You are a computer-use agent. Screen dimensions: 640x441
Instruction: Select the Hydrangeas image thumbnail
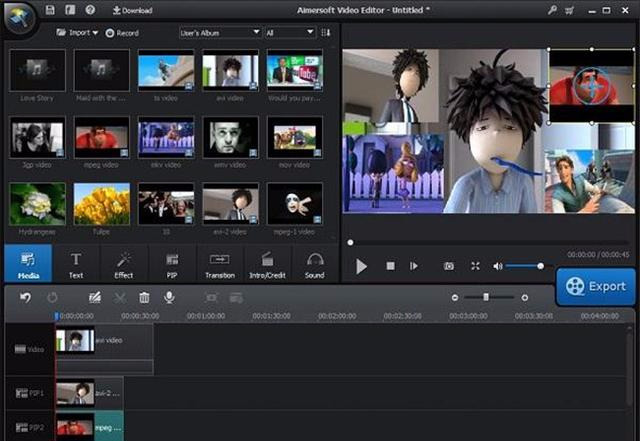37,204
